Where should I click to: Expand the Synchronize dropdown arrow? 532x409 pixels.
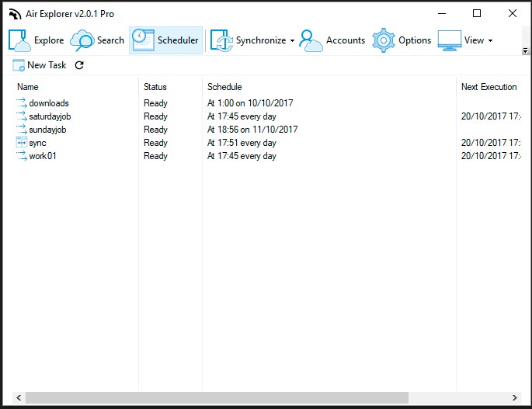[293, 41]
